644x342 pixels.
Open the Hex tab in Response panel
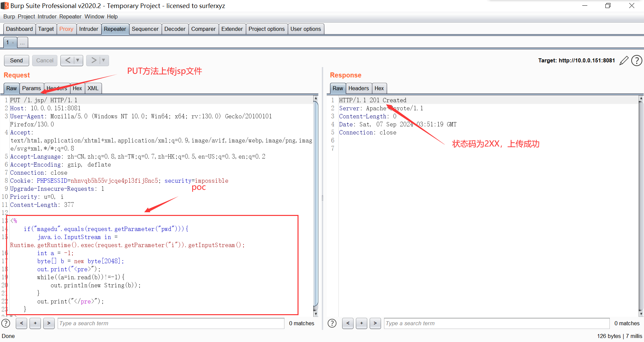pos(379,88)
